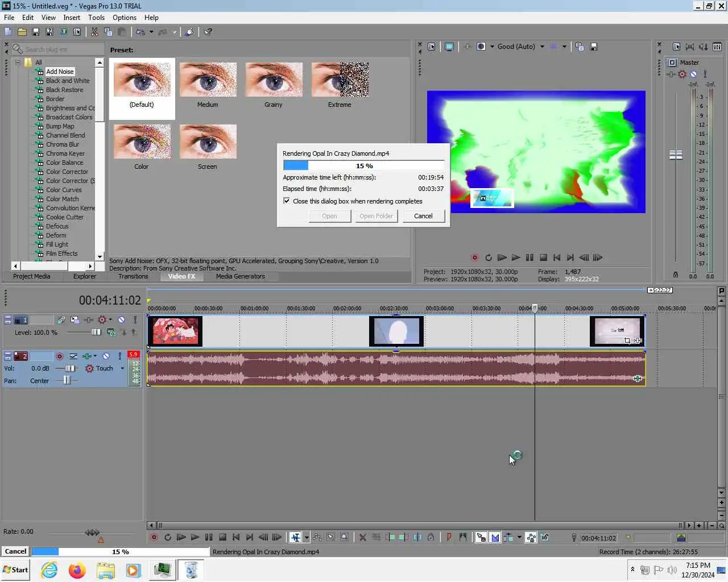Screen dimensions: 728x582
Task: Cancel the render in the dialog box
Action: pos(423,216)
